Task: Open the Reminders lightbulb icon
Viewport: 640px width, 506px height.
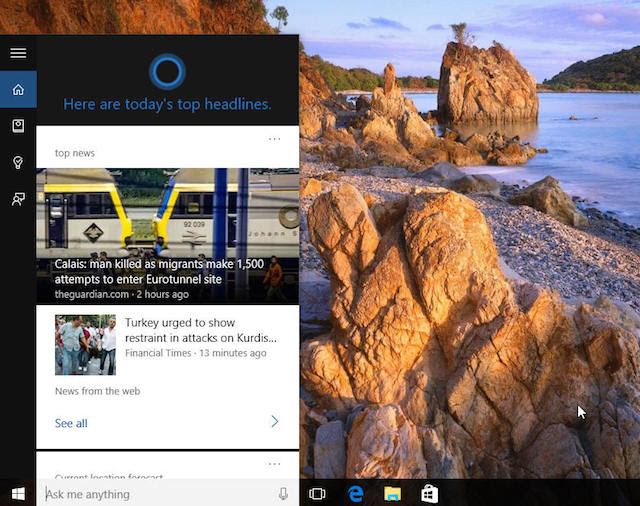Action: point(18,162)
